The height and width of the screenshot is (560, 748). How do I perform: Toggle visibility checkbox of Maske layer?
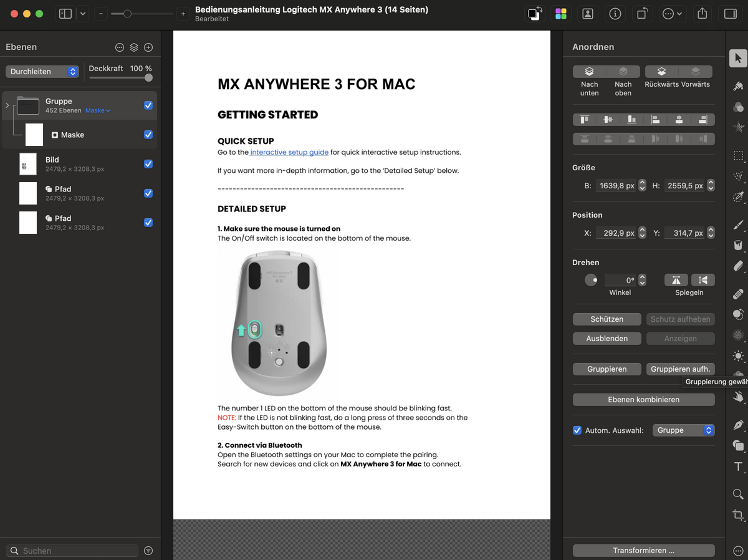pos(148,135)
